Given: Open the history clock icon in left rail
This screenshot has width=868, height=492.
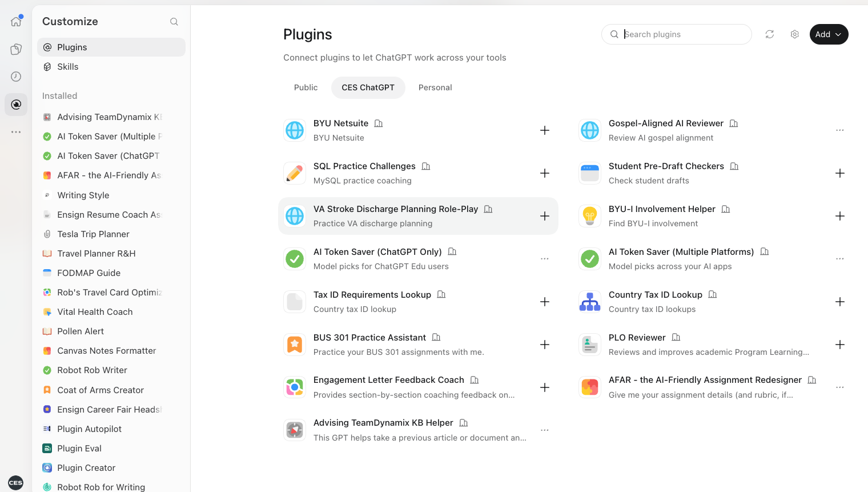Looking at the screenshot, I should pyautogui.click(x=16, y=77).
